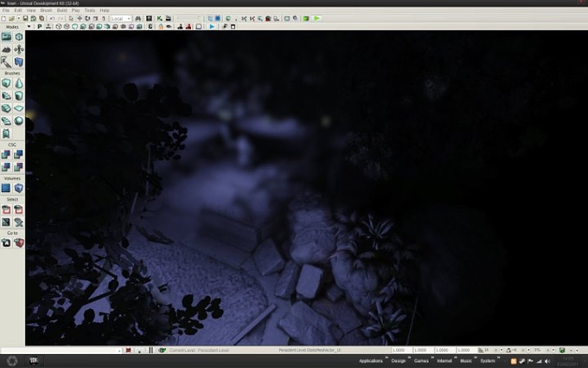This screenshot has width=588, height=368.
Task: Select the translate widget mode icon
Action: tap(80, 18)
